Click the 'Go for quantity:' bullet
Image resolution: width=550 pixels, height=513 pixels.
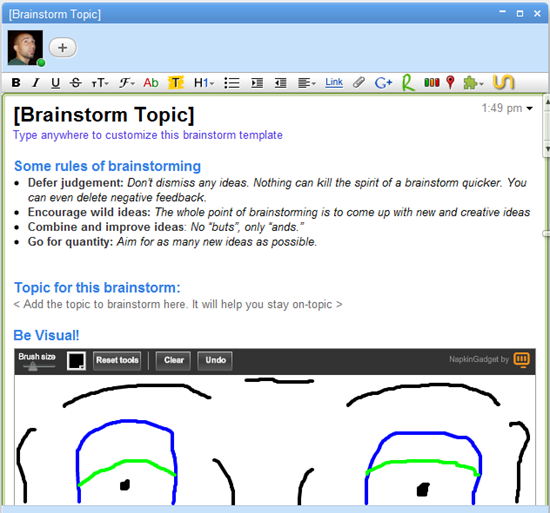pyautogui.click(x=70, y=242)
